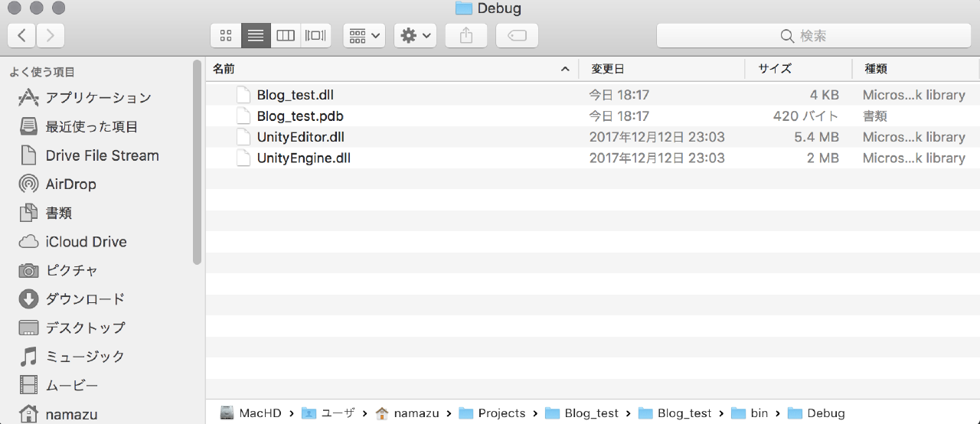Click the edit tags button
The width and height of the screenshot is (980, 424).
[517, 35]
